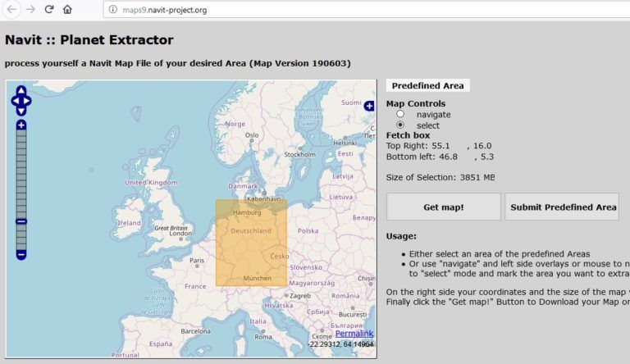Image resolution: width=630 pixels, height=364 pixels.
Task: Click the United Kingdom label on the map
Action: [x=151, y=182]
